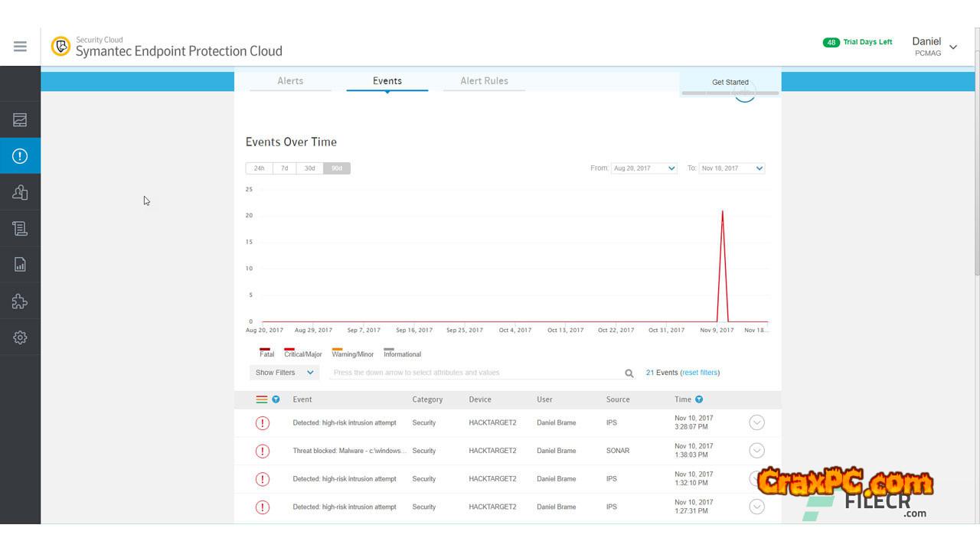
Task: Toggle the 24h time range button
Action: (260, 168)
